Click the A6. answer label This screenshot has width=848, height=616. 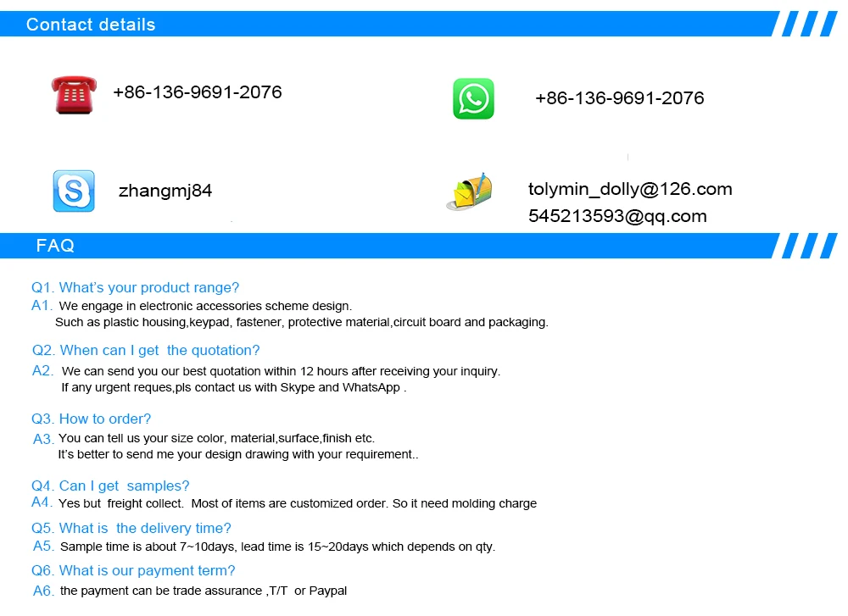point(43,591)
